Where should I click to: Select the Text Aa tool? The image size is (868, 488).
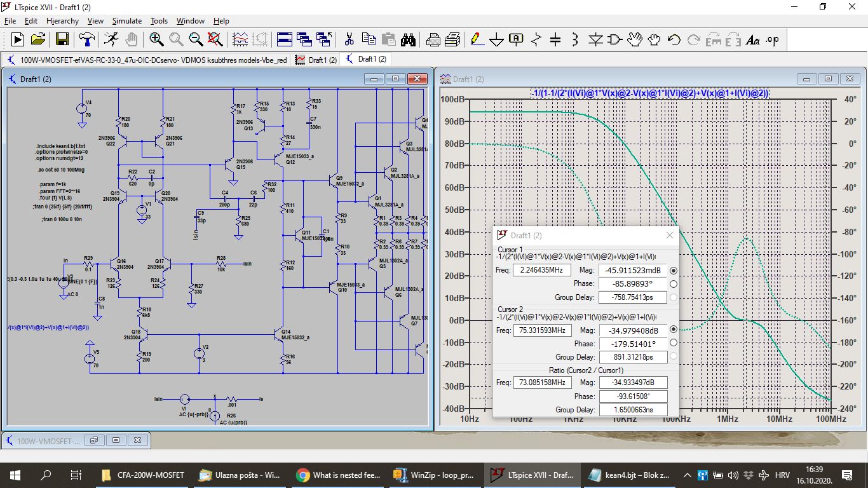[753, 39]
